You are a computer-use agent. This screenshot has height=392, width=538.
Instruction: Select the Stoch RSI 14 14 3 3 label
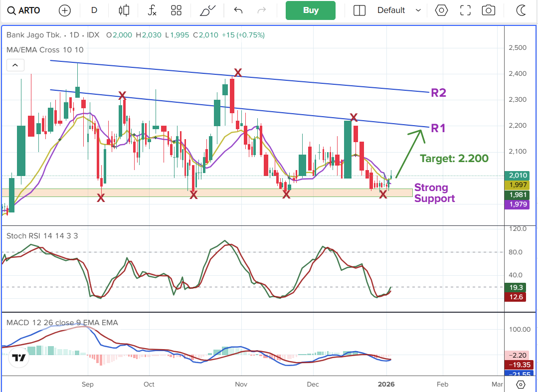42,236
